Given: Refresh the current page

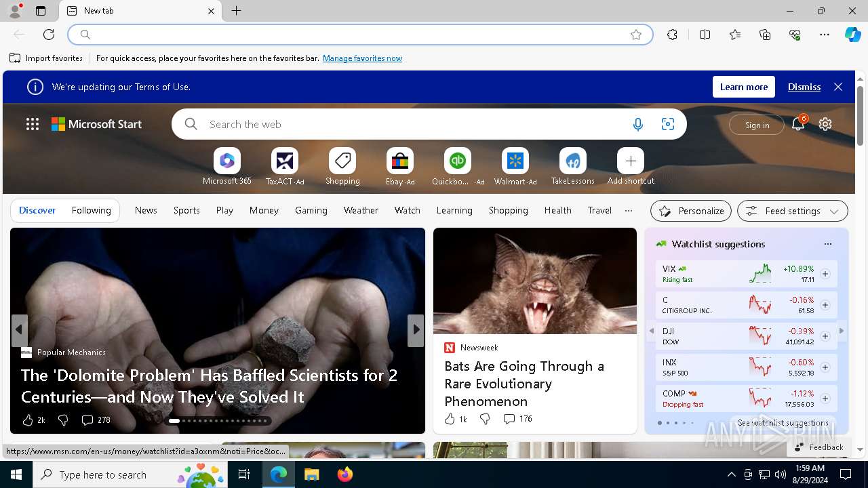Looking at the screenshot, I should tap(49, 35).
